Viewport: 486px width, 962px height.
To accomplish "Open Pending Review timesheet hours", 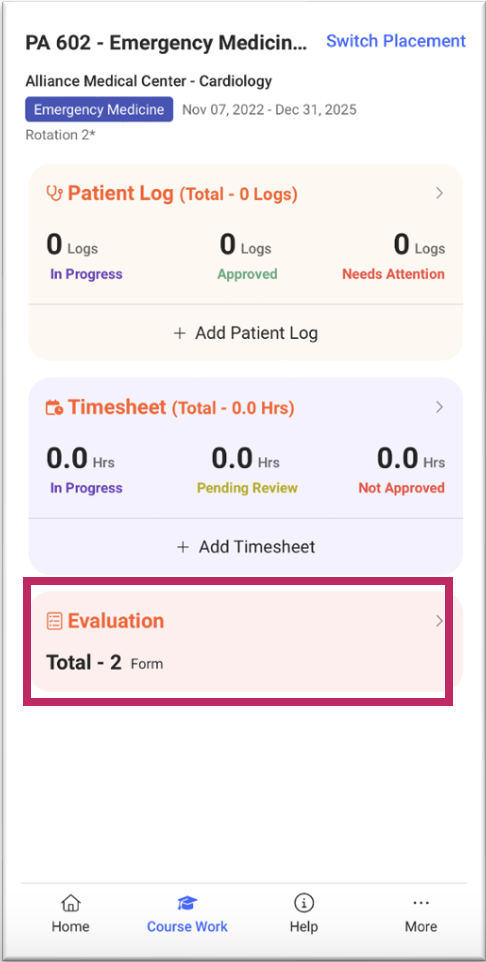I will click(247, 472).
